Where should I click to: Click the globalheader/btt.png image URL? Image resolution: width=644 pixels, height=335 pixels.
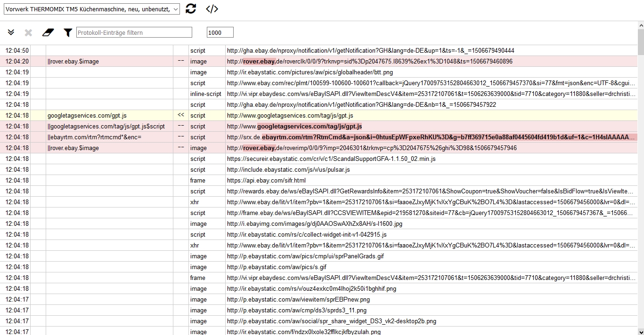click(310, 72)
